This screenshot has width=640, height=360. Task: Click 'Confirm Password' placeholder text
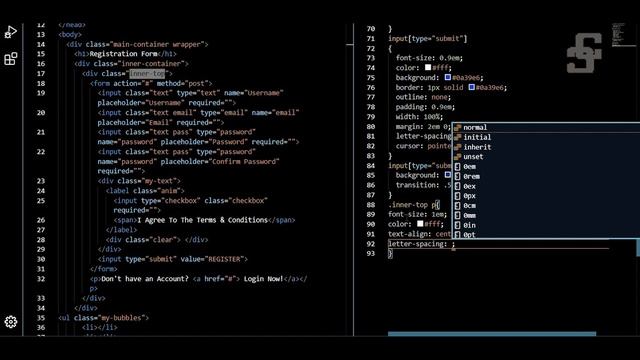tap(244, 161)
